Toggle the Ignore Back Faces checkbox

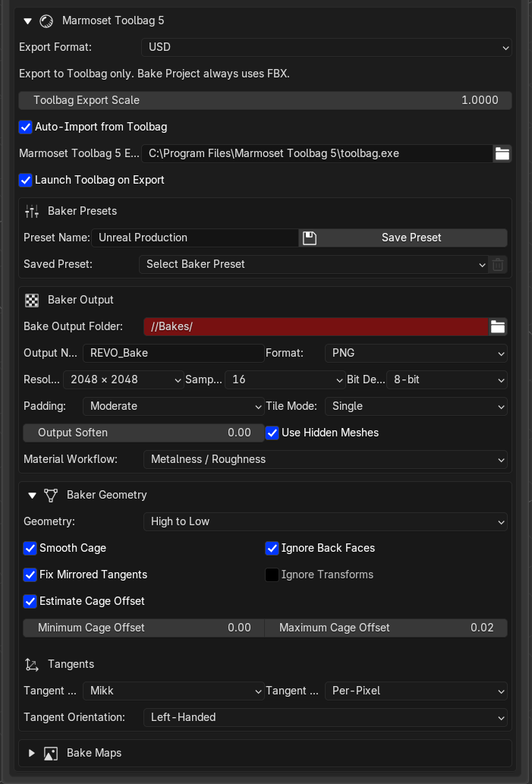coord(272,548)
